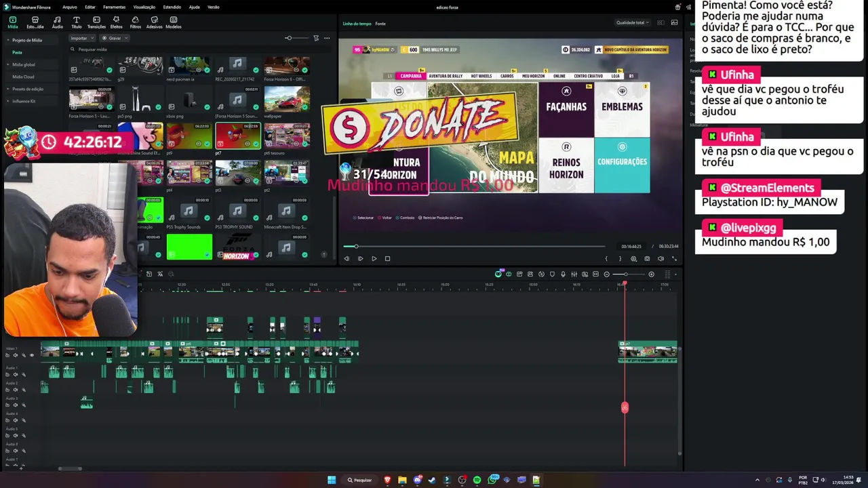This screenshot has width=868, height=488.
Task: Open Windows Start menu
Action: click(332, 480)
